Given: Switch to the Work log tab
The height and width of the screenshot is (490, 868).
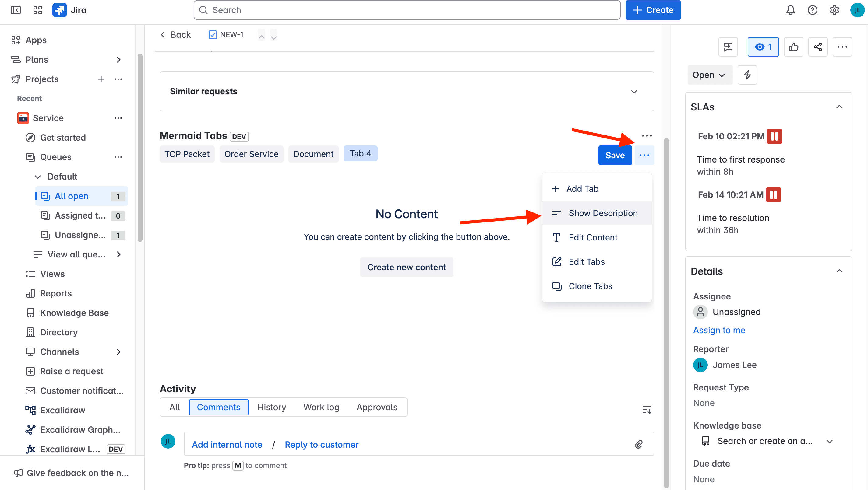Looking at the screenshot, I should tap(321, 407).
